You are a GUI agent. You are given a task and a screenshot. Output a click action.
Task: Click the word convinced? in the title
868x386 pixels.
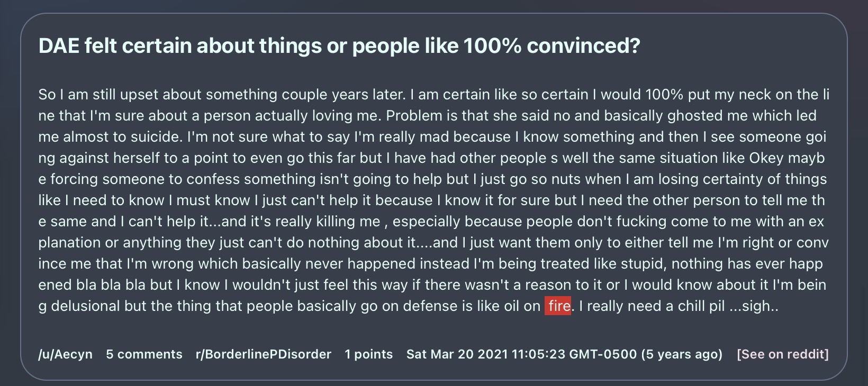tap(584, 46)
